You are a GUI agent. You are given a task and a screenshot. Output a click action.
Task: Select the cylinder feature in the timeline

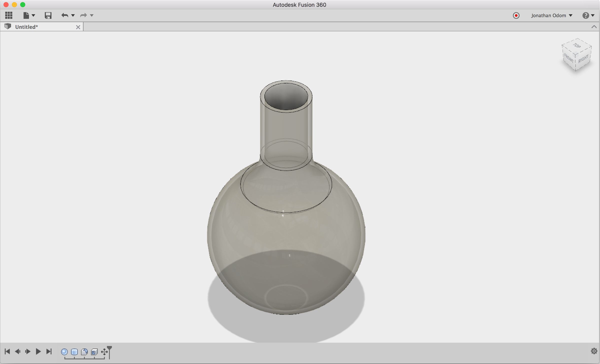click(74, 352)
